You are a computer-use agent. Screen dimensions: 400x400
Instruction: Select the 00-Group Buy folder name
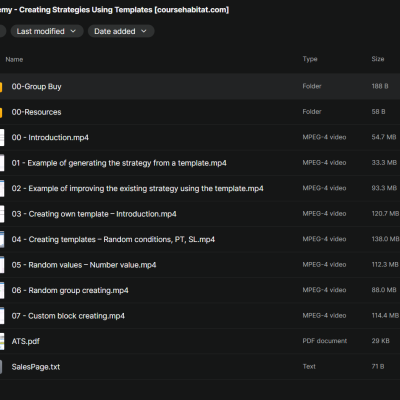point(36,87)
